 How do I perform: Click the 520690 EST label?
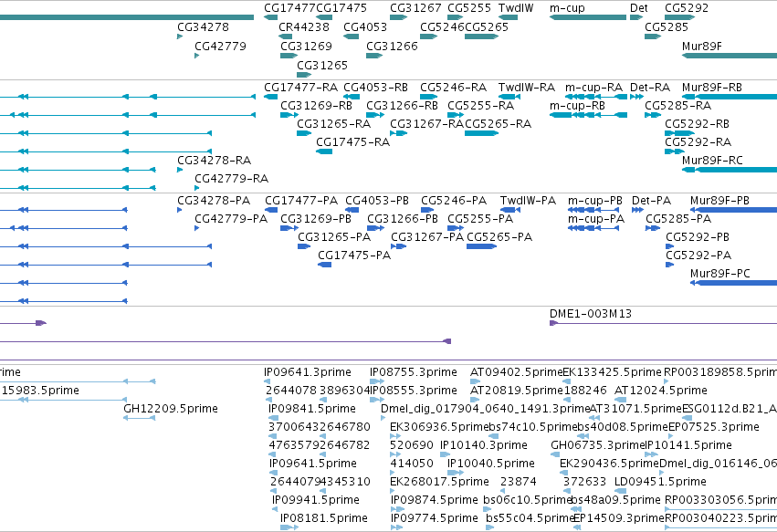pos(412,445)
